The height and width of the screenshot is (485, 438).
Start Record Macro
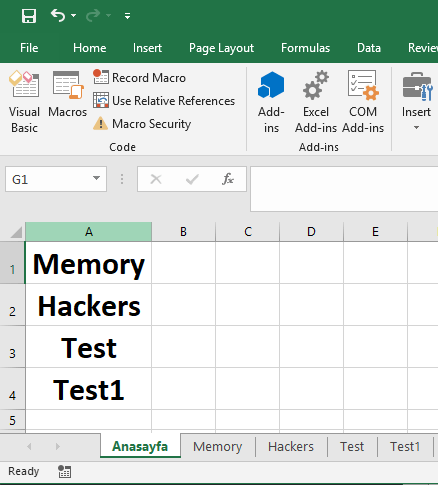coord(140,77)
